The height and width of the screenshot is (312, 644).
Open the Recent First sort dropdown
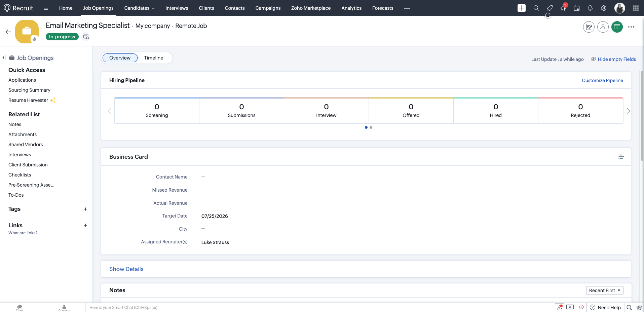(605, 290)
